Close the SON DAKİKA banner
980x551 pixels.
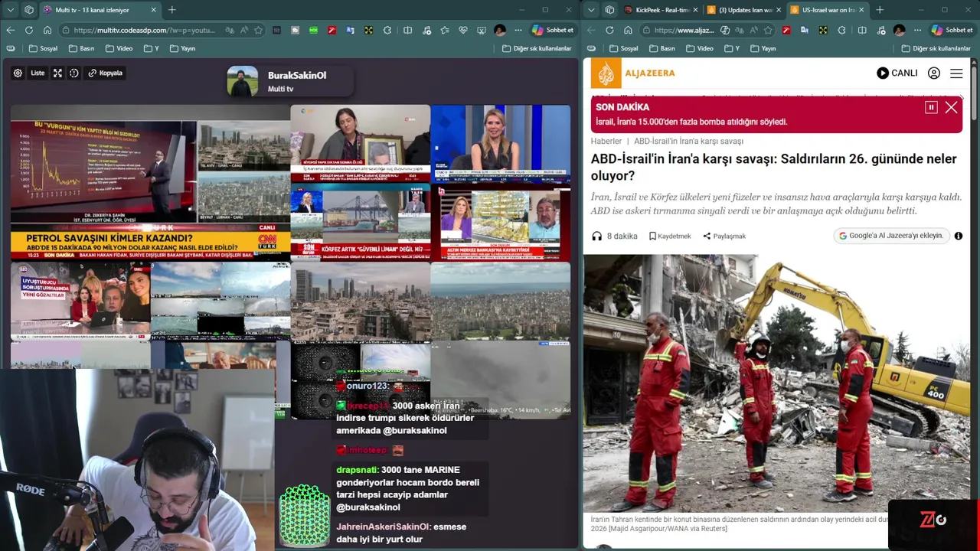[x=951, y=107]
